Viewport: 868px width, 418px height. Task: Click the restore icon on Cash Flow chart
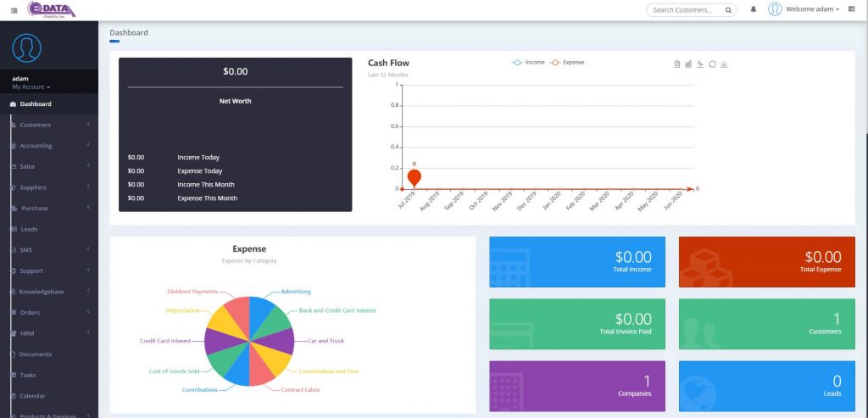(x=712, y=64)
